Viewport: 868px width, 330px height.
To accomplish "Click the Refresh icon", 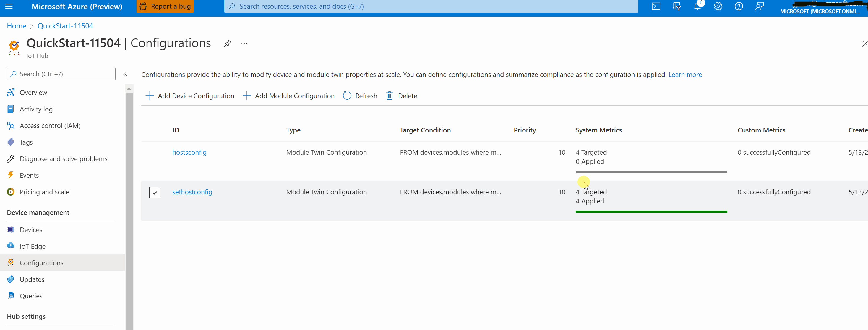I will [x=347, y=96].
